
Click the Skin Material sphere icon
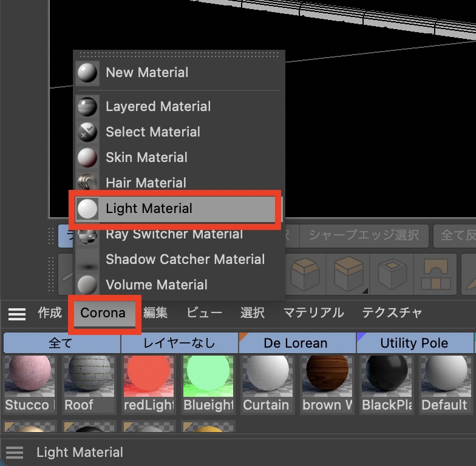coord(87,158)
